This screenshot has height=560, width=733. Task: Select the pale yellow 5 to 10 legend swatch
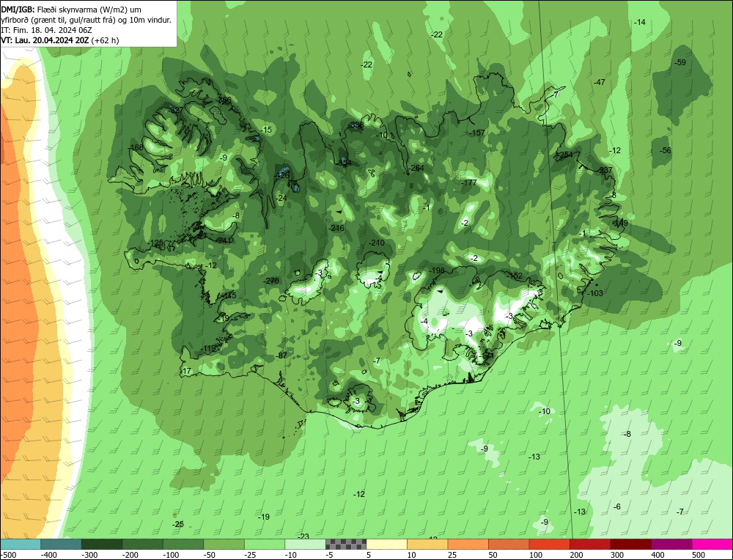click(386, 544)
